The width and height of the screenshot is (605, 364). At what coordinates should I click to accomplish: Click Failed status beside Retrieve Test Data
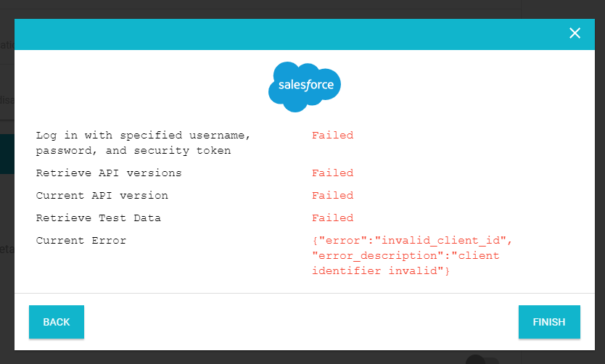tap(332, 218)
